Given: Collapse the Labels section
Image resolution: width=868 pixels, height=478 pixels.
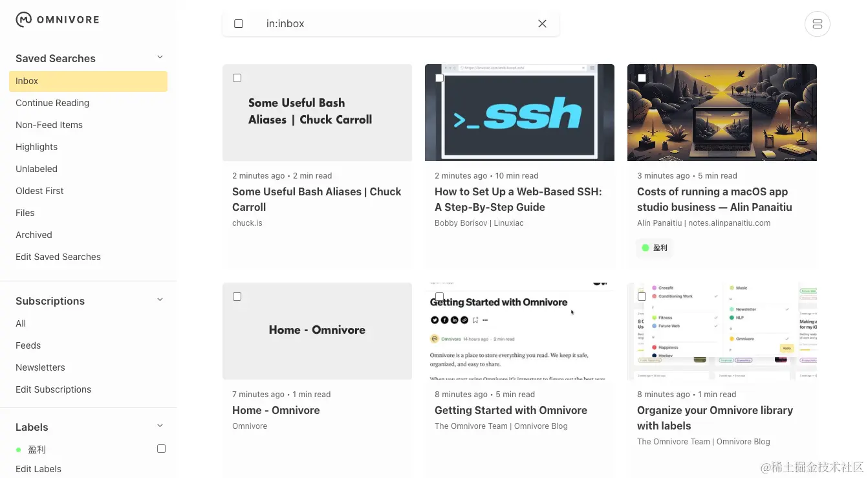Looking at the screenshot, I should (x=160, y=426).
